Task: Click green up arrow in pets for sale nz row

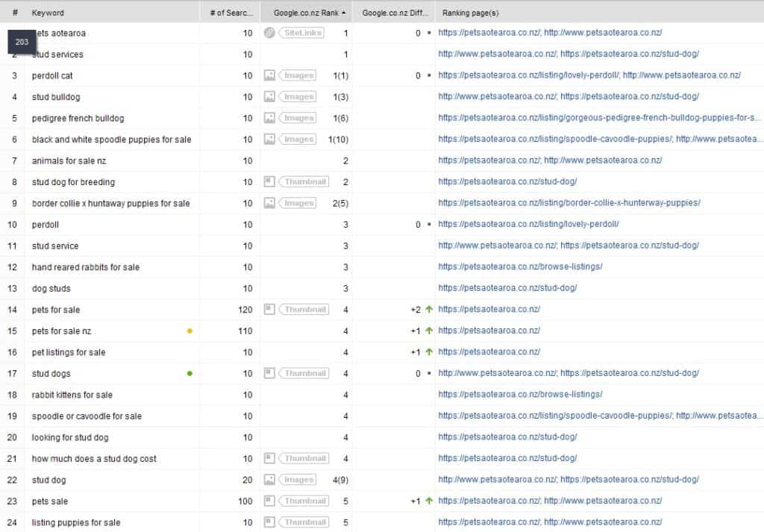Action: [429, 331]
